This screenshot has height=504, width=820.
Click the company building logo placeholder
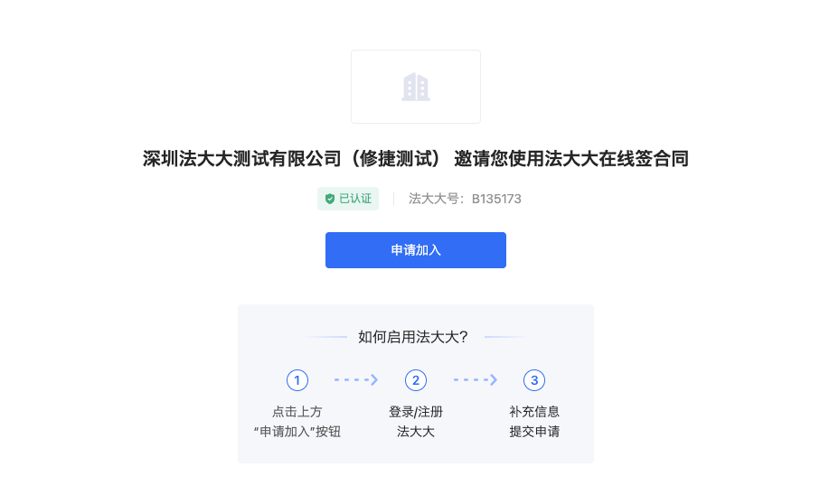416,87
